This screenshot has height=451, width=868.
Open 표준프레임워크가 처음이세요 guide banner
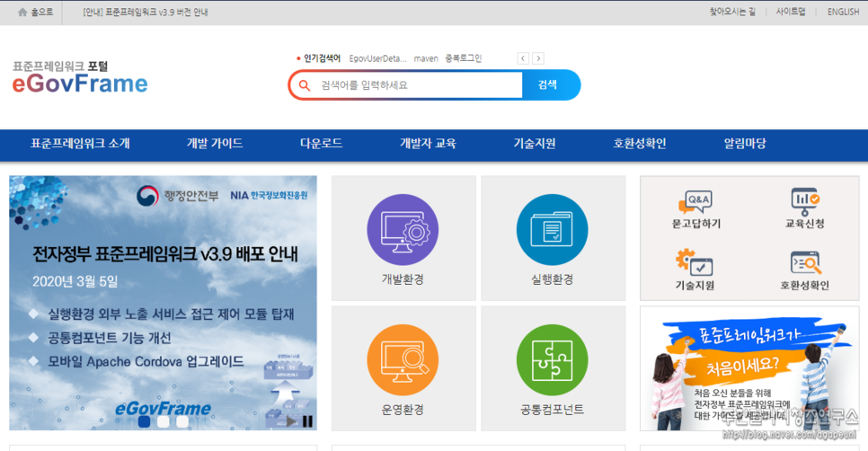click(x=749, y=368)
